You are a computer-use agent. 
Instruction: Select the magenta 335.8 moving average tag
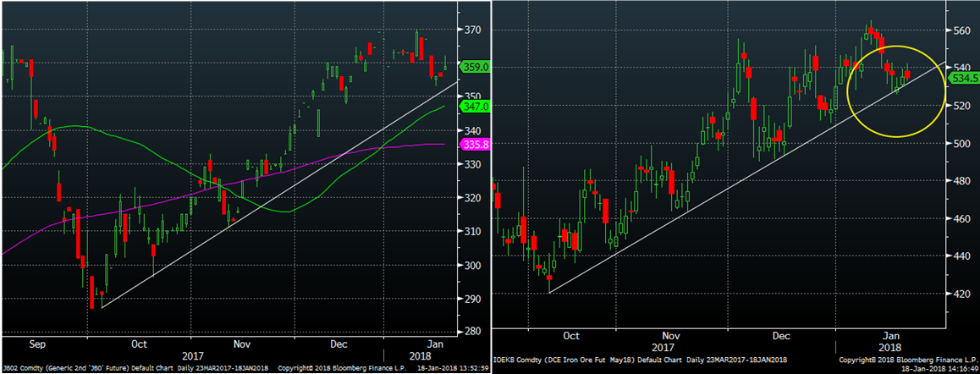tap(472, 146)
